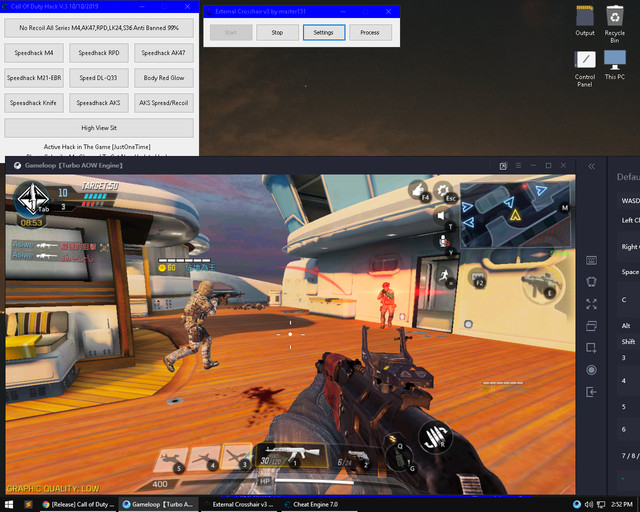Select scorestreak slot 4
The image size is (640, 512).
point(203,458)
